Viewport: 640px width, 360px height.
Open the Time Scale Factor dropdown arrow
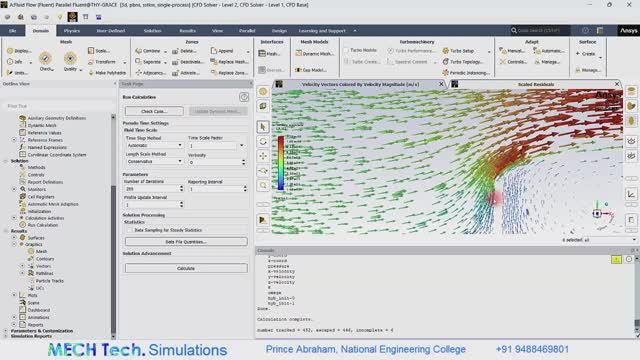[242, 146]
